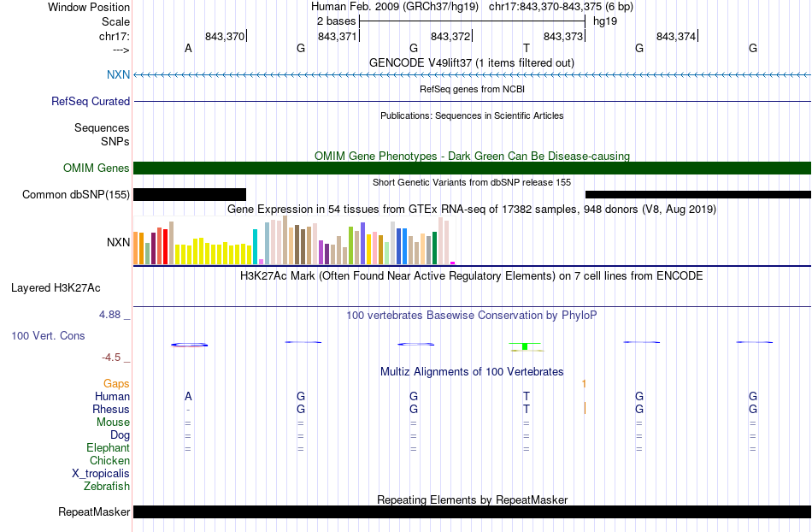Viewport: 812px width, 532px height.
Task: Click the dark green OMIM Genes bar
Action: [x=473, y=168]
